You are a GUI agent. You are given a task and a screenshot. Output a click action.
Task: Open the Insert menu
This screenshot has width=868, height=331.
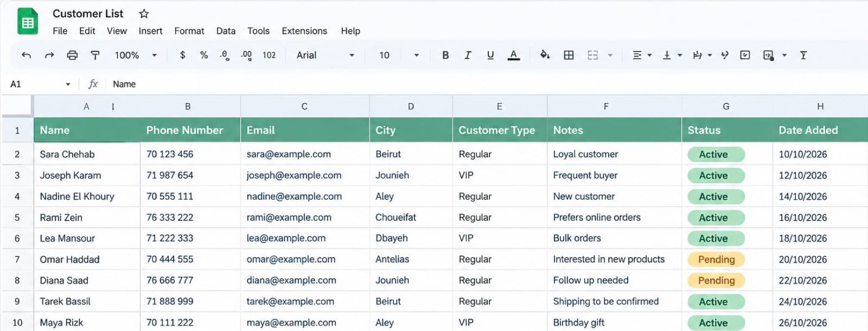tap(150, 31)
